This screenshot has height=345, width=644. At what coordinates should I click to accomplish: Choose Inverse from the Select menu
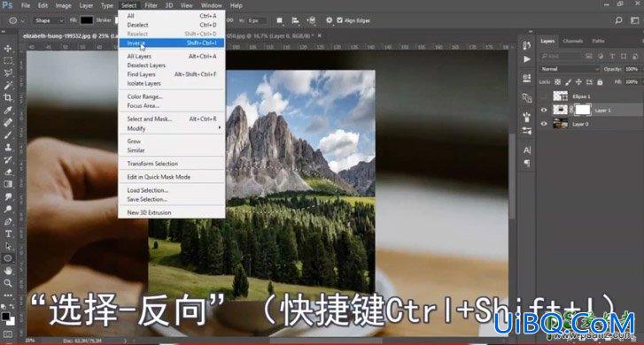pos(172,42)
